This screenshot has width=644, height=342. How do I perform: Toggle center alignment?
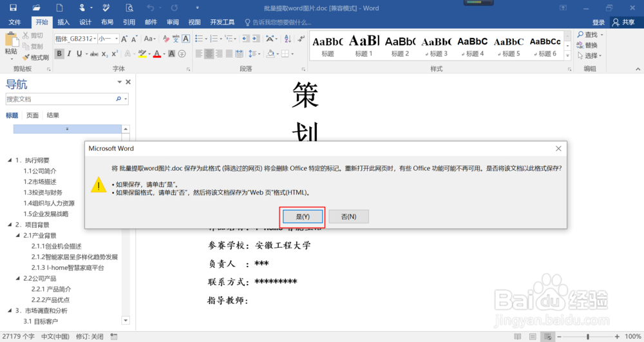(x=209, y=54)
